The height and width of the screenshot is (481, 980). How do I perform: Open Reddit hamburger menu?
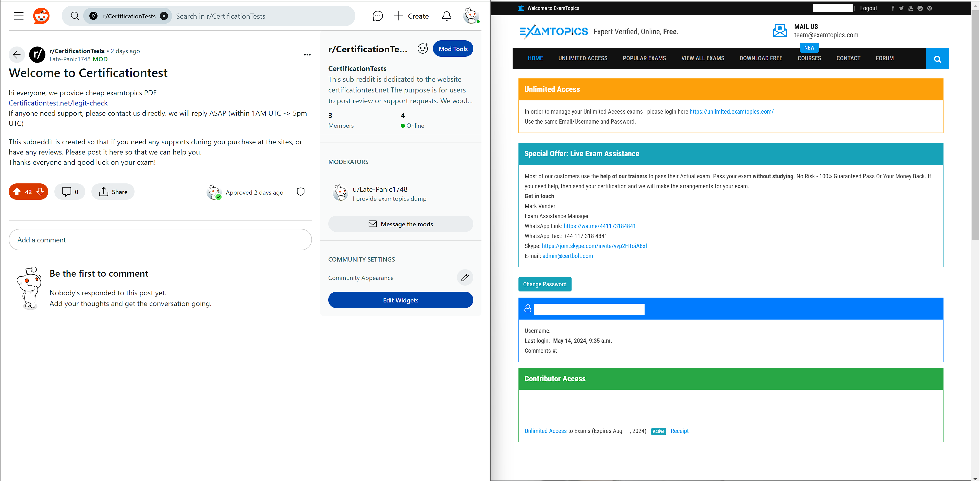tap(19, 16)
